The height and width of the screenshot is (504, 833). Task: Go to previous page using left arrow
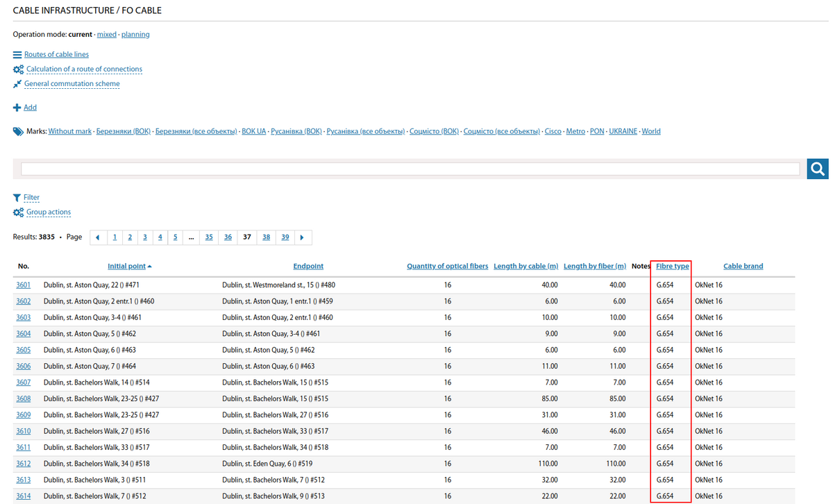(x=98, y=237)
